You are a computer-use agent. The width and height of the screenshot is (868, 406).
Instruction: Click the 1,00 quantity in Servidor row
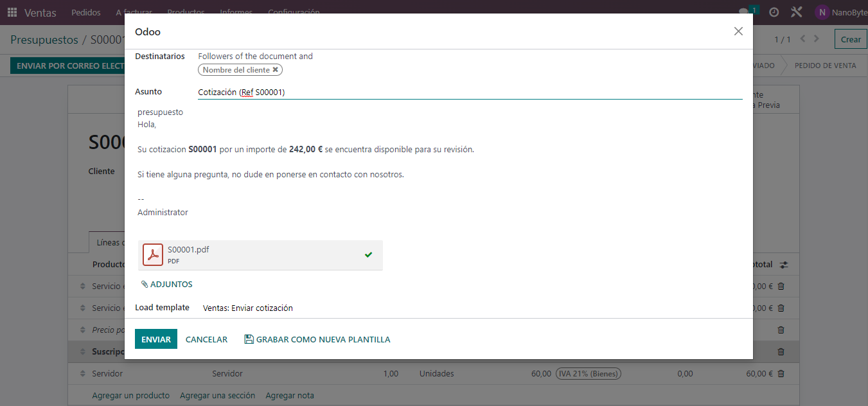coord(391,374)
